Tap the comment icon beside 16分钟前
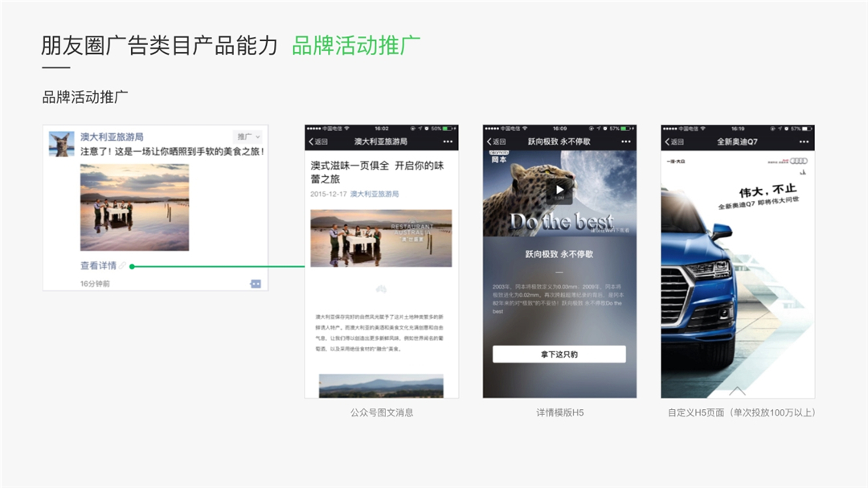The width and height of the screenshot is (868, 488). point(256,284)
